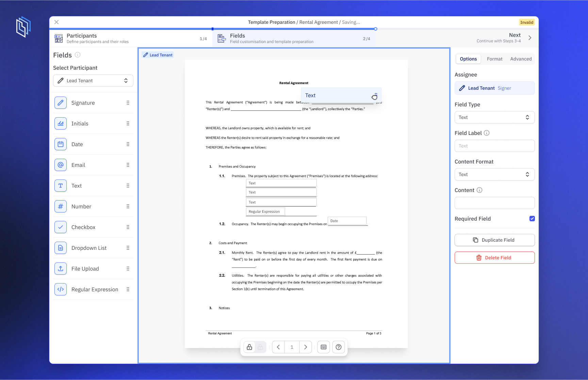The height and width of the screenshot is (380, 588).
Task: Open the Content Format dropdown
Action: tap(494, 174)
